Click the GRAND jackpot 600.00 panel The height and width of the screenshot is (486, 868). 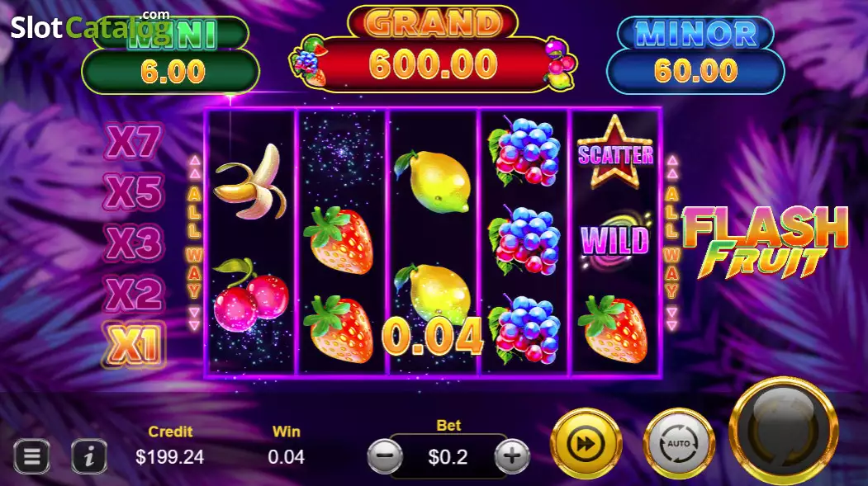click(433, 63)
